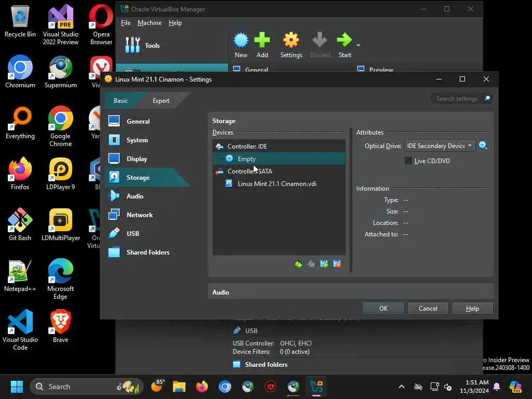Open the Help menu in VirtualBox Manager
This screenshot has width=532, height=399.
click(175, 23)
